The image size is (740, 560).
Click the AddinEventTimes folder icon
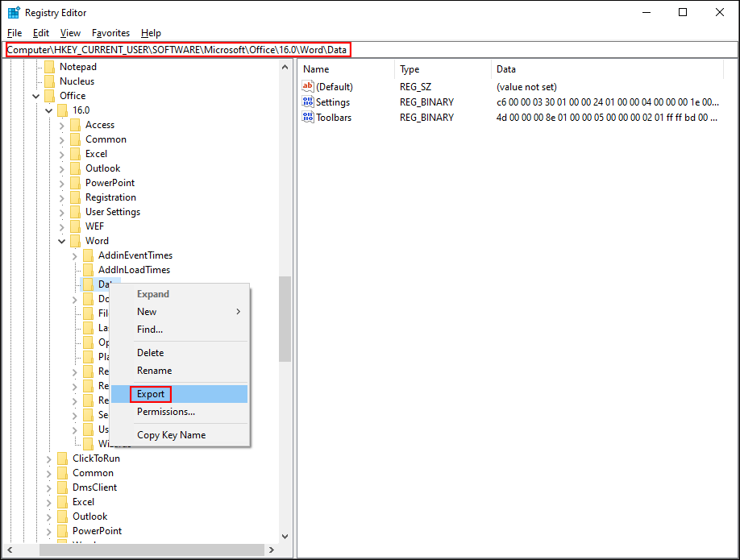[x=88, y=255]
